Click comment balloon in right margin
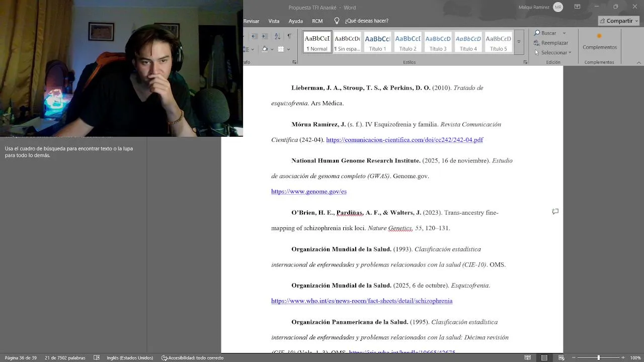The width and height of the screenshot is (644, 362). click(555, 212)
